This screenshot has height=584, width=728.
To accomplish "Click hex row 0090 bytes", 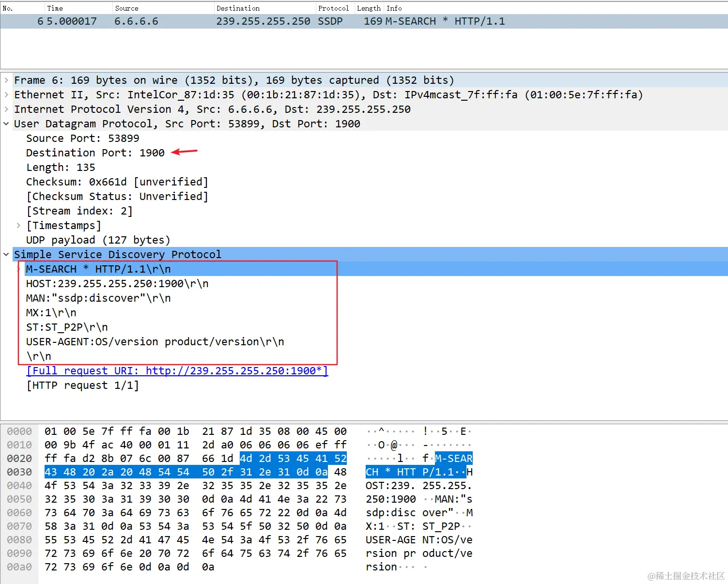I will 196,553.
